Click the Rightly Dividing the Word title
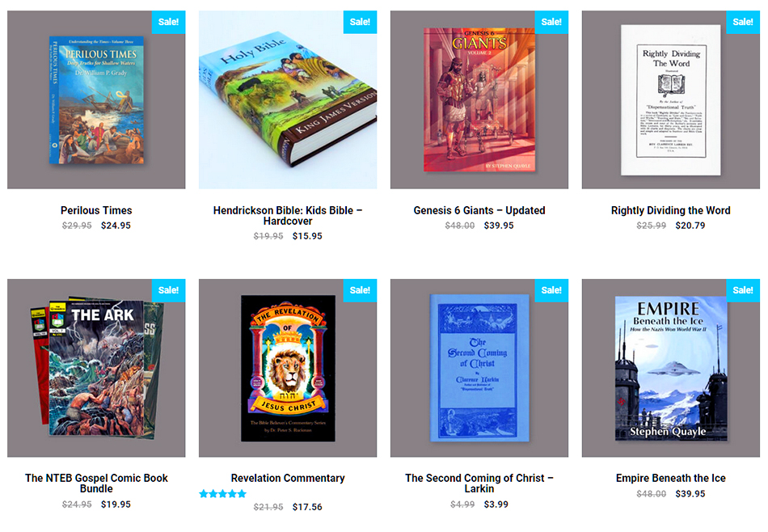This screenshot has height=532, width=768. (670, 210)
